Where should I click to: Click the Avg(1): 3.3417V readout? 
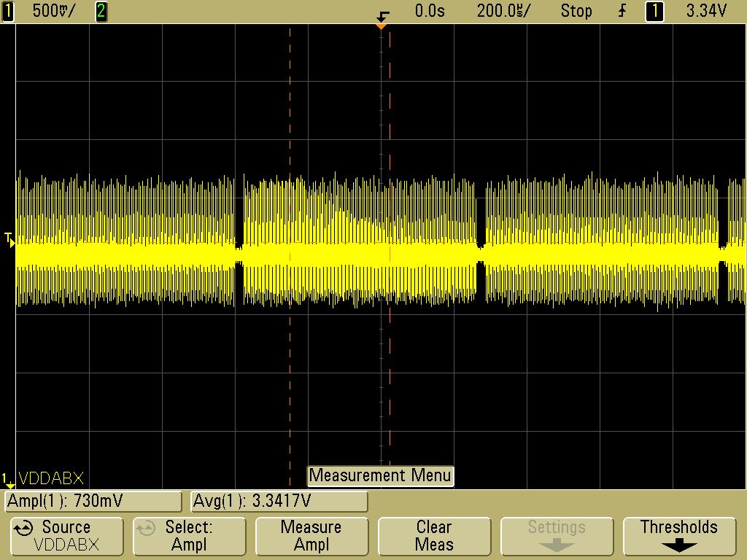tap(279, 502)
